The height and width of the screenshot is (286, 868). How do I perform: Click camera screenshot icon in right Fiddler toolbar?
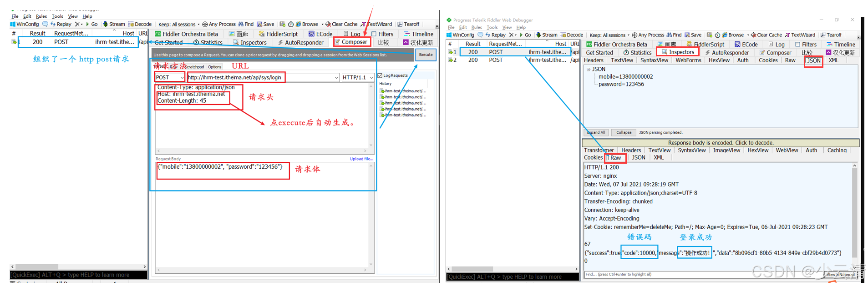click(709, 35)
